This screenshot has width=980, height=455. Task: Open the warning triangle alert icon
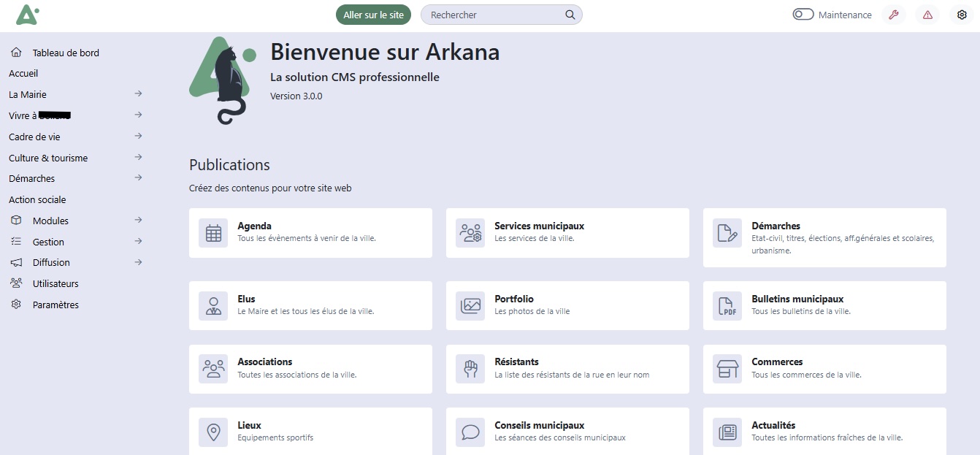927,15
